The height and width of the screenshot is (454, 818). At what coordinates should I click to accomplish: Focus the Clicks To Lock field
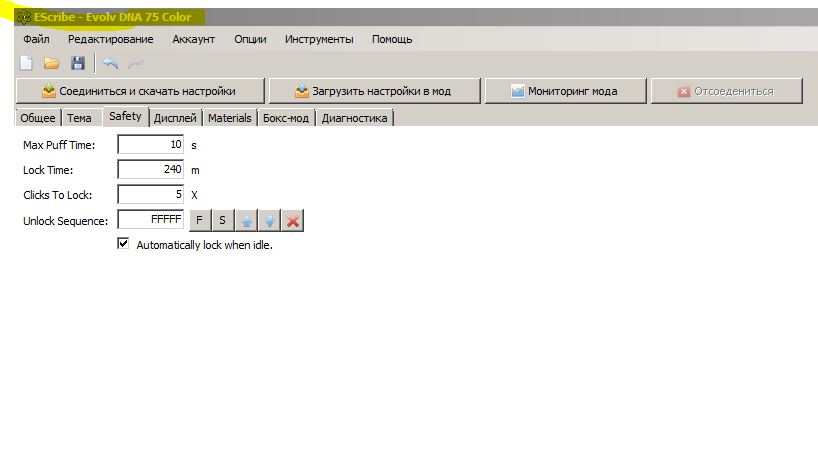tap(151, 195)
